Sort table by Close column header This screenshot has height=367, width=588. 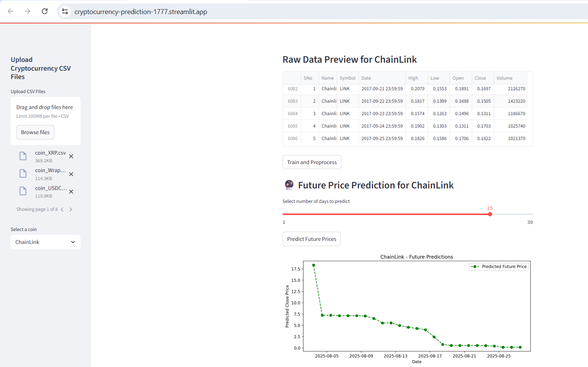(x=483, y=78)
